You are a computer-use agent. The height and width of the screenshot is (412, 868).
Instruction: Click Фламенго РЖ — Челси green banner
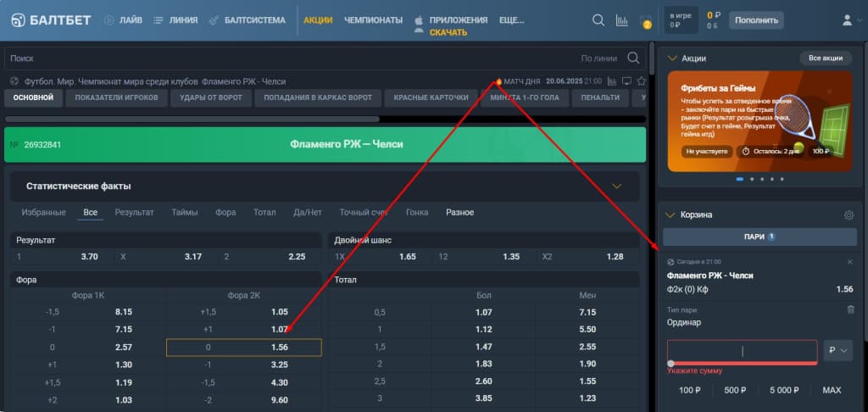[325, 144]
